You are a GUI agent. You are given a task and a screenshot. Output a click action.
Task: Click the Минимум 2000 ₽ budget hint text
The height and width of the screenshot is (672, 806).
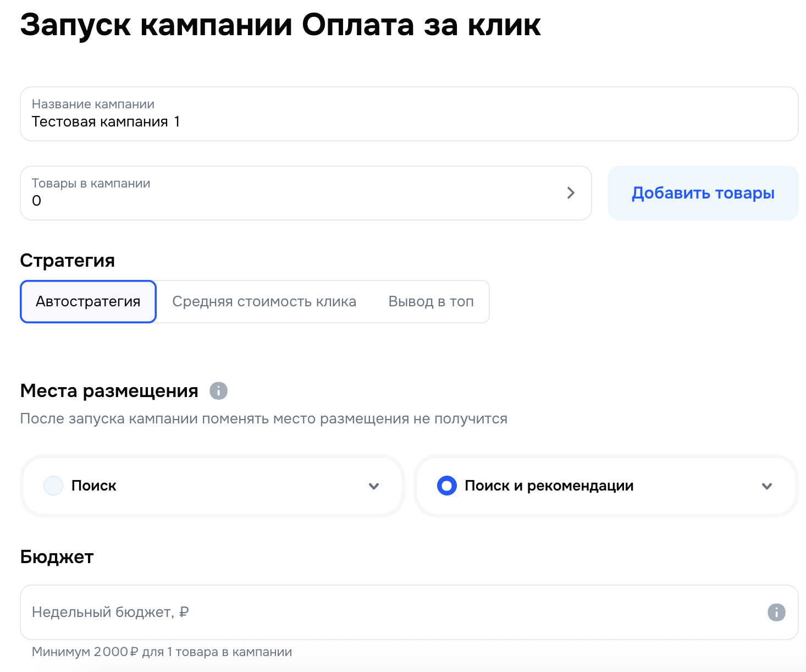[x=162, y=652]
